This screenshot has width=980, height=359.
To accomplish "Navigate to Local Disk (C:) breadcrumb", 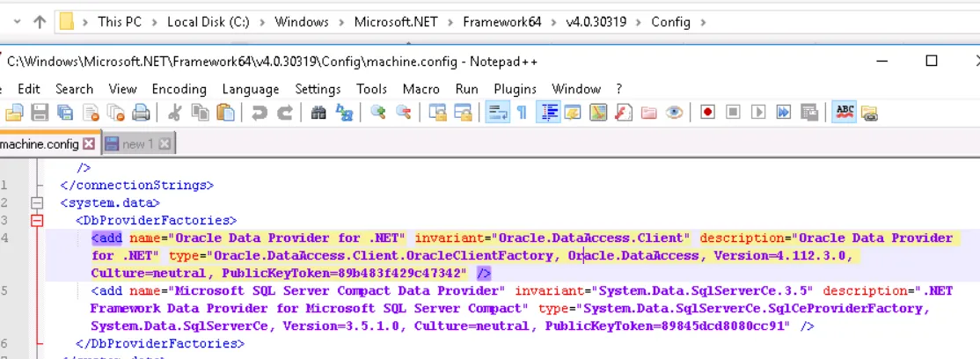I will [208, 22].
